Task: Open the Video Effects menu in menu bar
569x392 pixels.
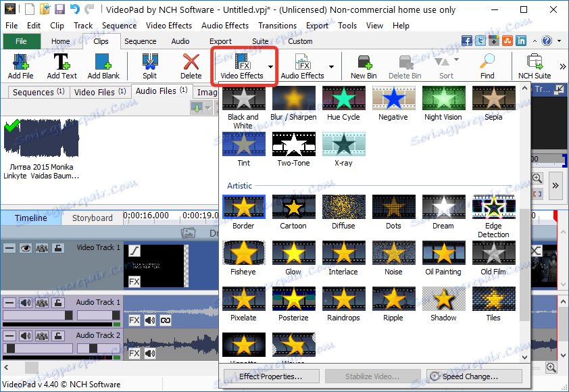Action: (169, 26)
